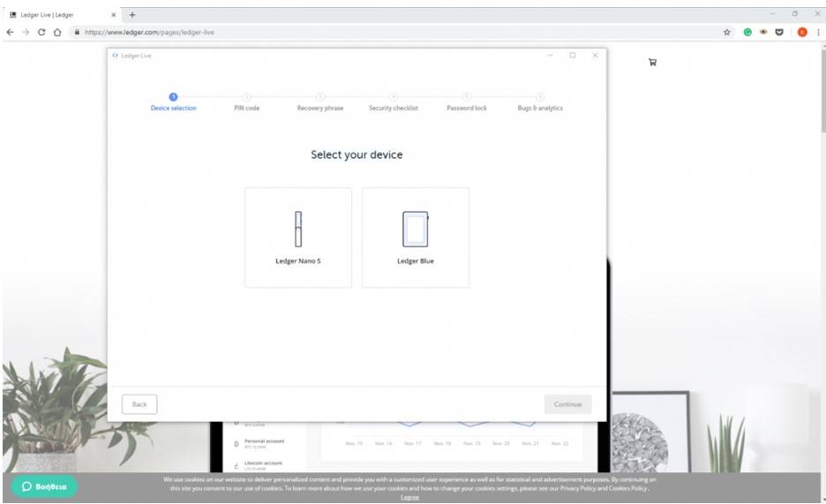Click the Security checklist step

(x=393, y=102)
